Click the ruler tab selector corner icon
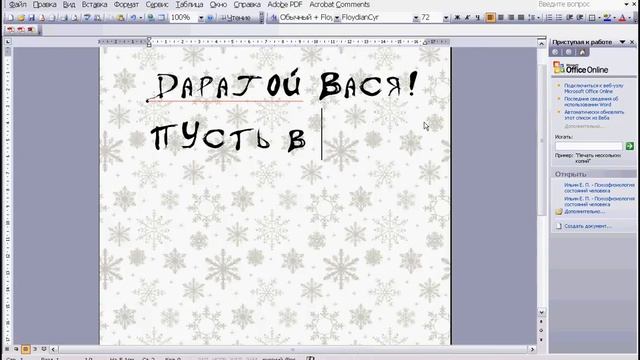 pyautogui.click(x=8, y=42)
